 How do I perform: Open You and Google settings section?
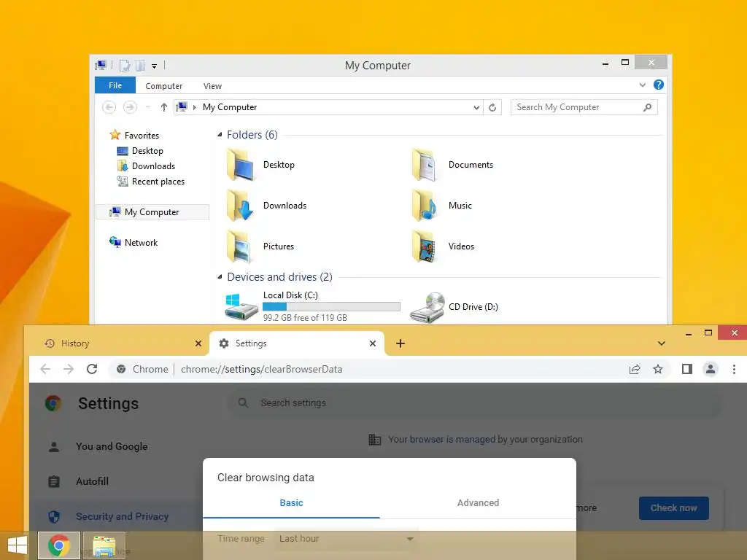coord(112,447)
